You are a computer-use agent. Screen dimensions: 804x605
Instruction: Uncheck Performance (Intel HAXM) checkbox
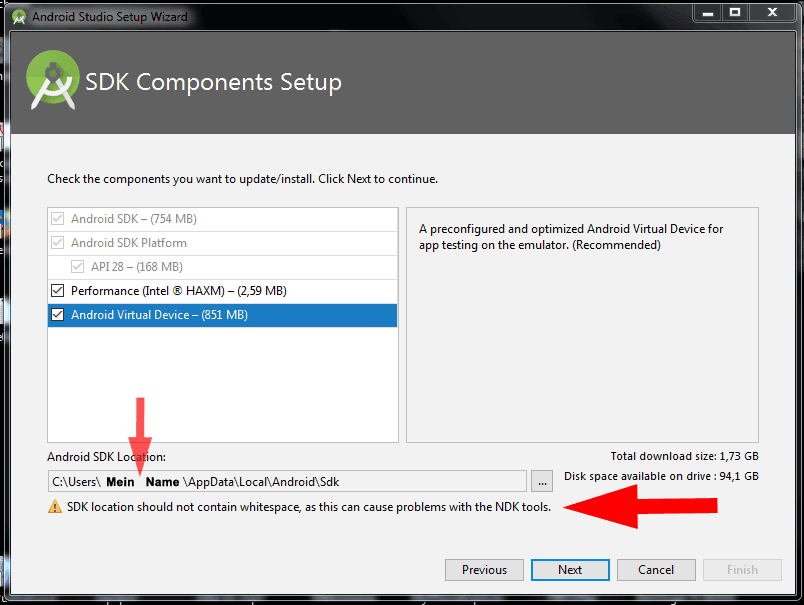[57, 291]
